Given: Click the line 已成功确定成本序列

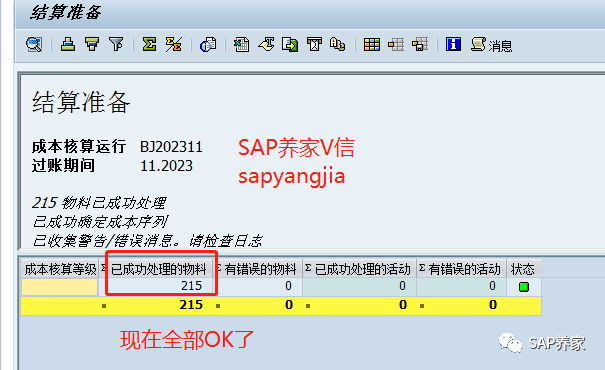Looking at the screenshot, I should point(100,222).
